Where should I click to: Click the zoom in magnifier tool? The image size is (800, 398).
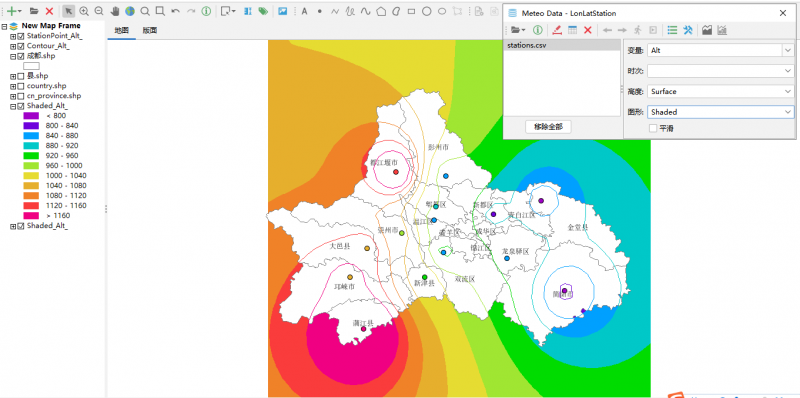point(84,11)
